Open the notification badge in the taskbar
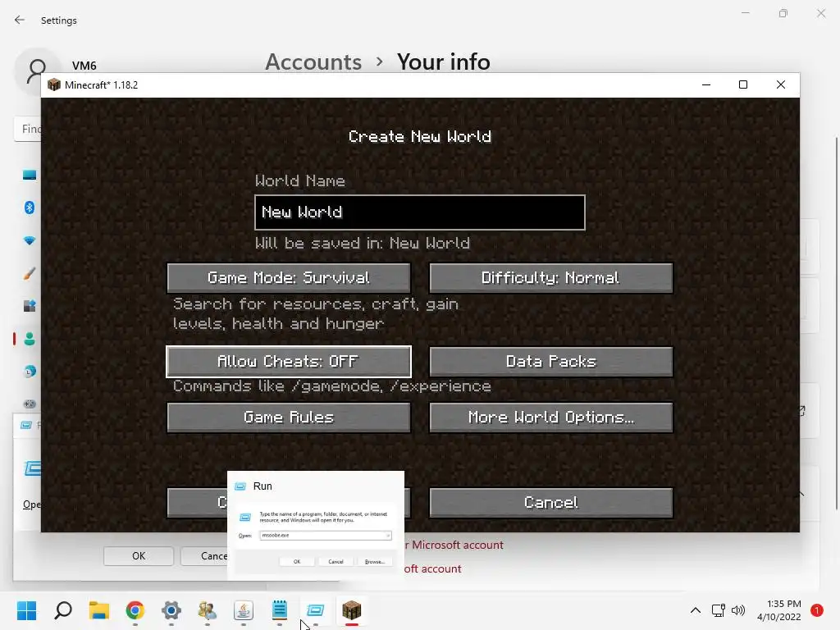This screenshot has width=840, height=630. point(817,610)
